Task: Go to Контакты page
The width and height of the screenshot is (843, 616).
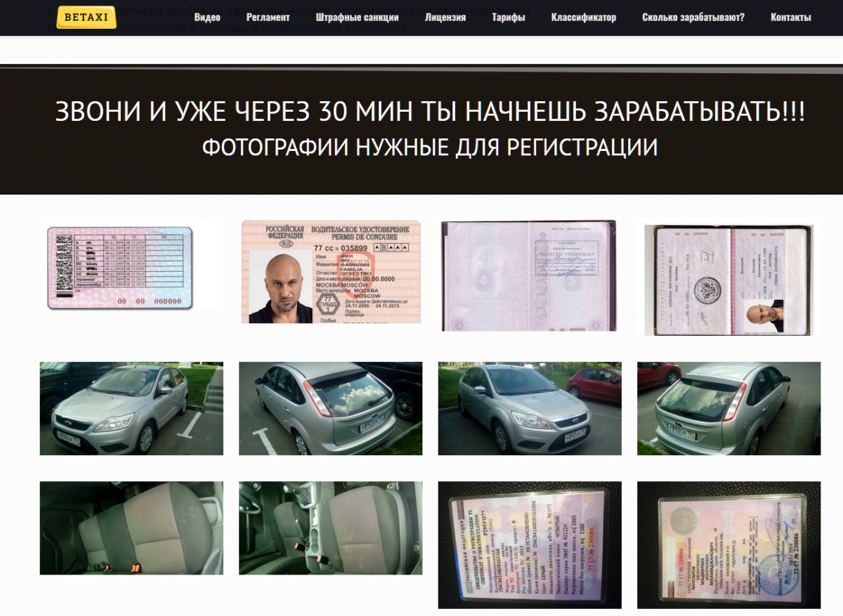Action: pos(791,18)
